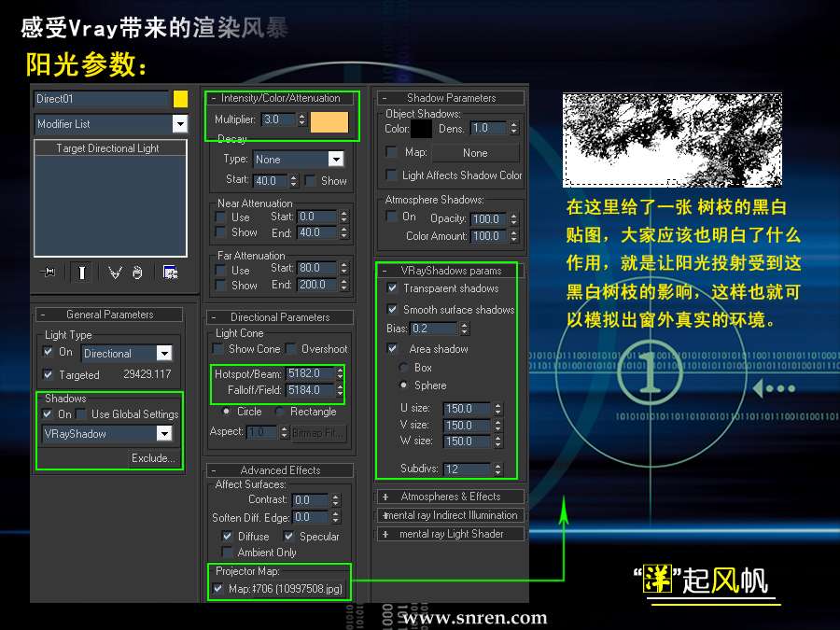This screenshot has width=840, height=630.
Task: Enable the Overshoot checkbox
Action: (291, 349)
